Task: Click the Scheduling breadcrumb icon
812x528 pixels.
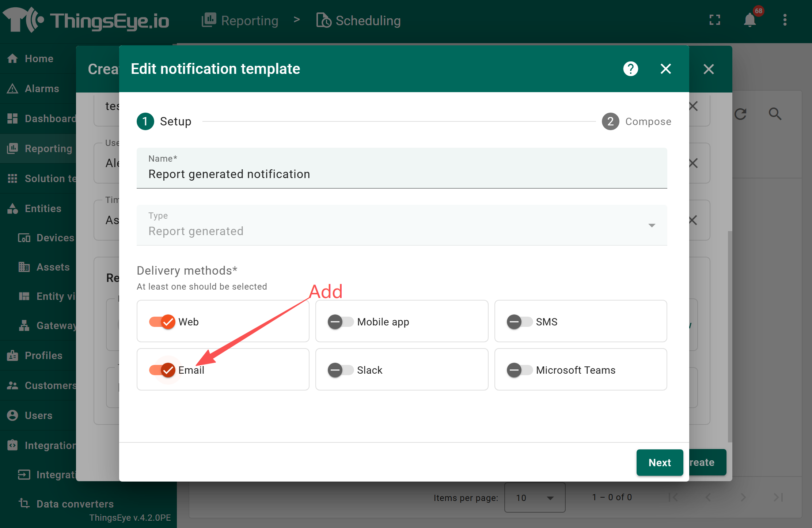Action: (x=323, y=20)
